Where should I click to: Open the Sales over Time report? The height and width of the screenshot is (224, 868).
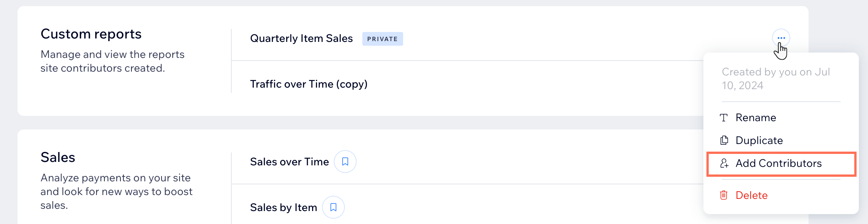289,162
